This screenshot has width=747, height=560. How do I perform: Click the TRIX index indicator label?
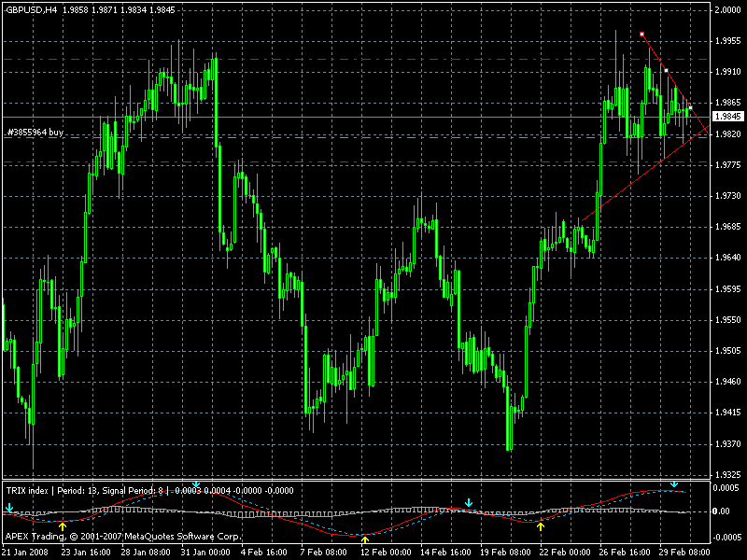coord(28,489)
